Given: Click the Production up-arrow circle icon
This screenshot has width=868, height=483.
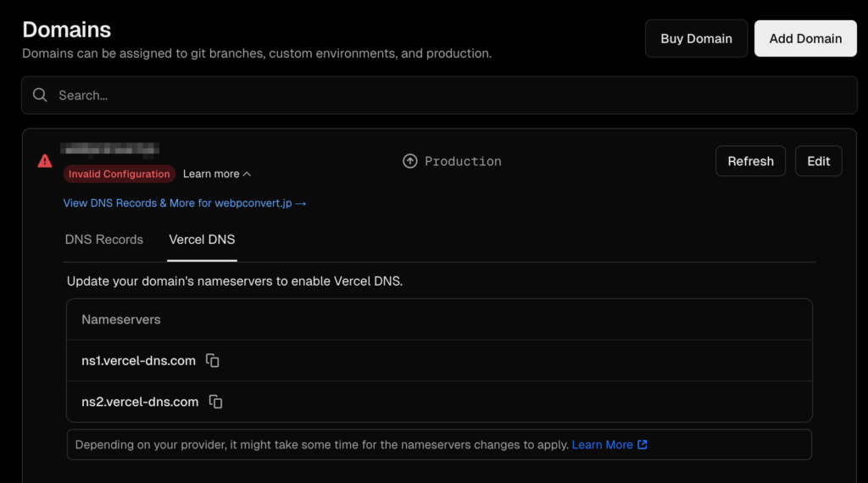Looking at the screenshot, I should pyautogui.click(x=410, y=161).
